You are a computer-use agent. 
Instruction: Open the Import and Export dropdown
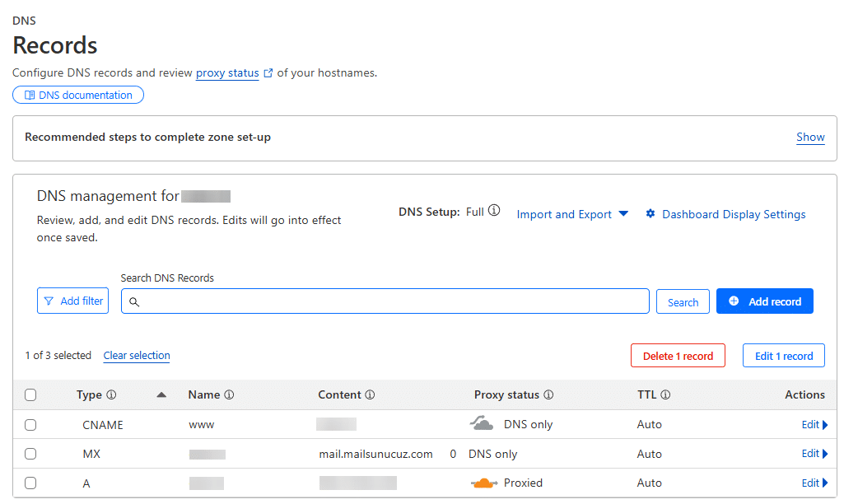(572, 214)
